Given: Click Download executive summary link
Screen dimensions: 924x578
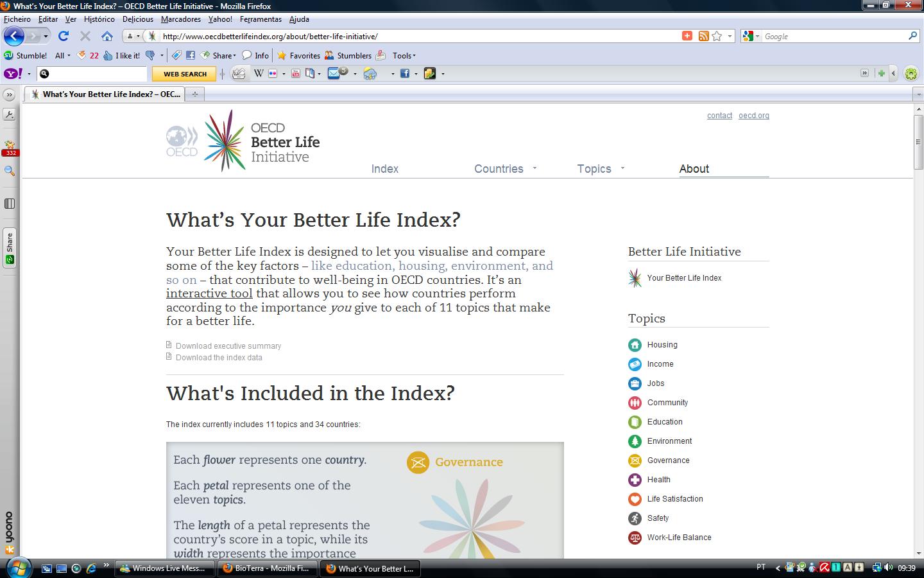Looking at the screenshot, I should click(x=228, y=346).
